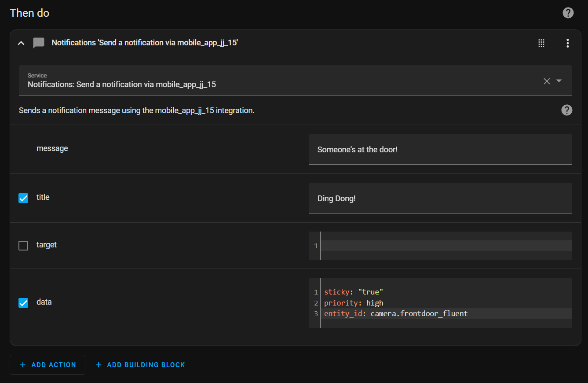
Task: Grab the action's drag handle icon
Action: click(x=541, y=43)
